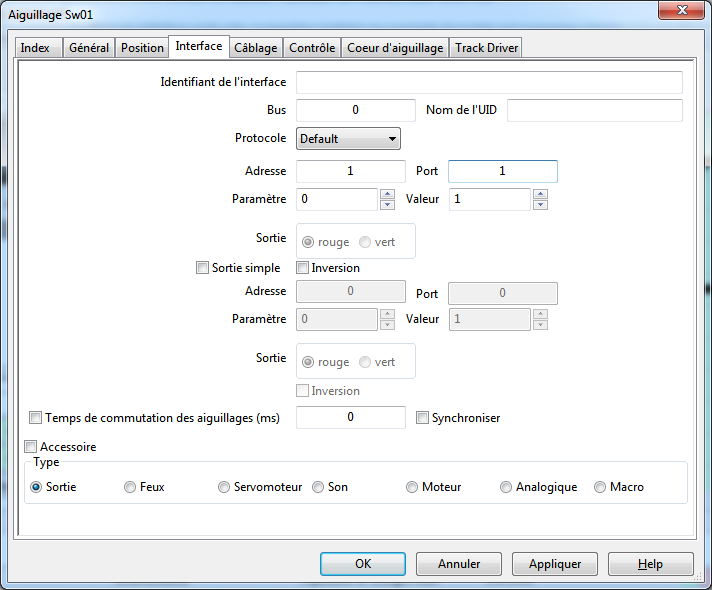The width and height of the screenshot is (712, 590).
Task: Click the Identifiant de l'interface text field
Action: tap(489, 82)
